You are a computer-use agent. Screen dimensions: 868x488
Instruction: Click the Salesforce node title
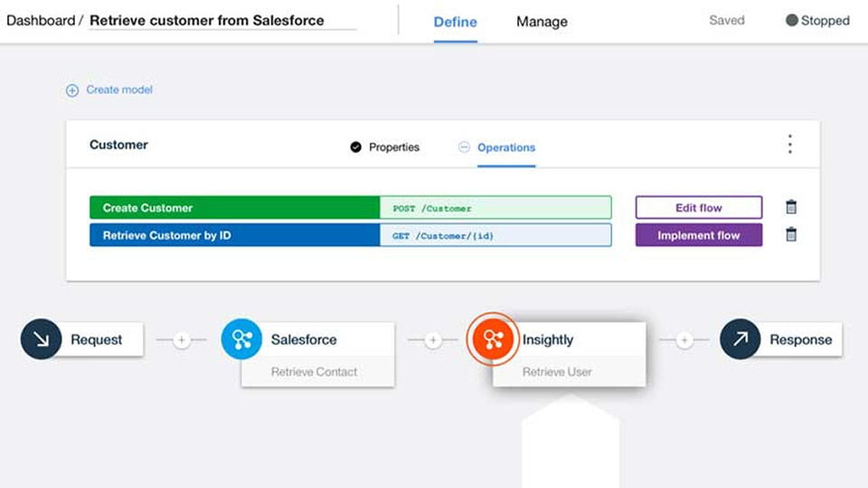pyautogui.click(x=304, y=340)
